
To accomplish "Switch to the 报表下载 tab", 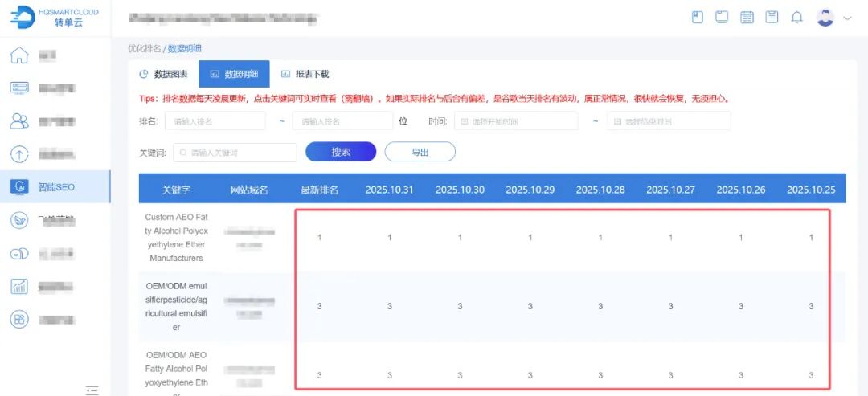I will (x=305, y=74).
